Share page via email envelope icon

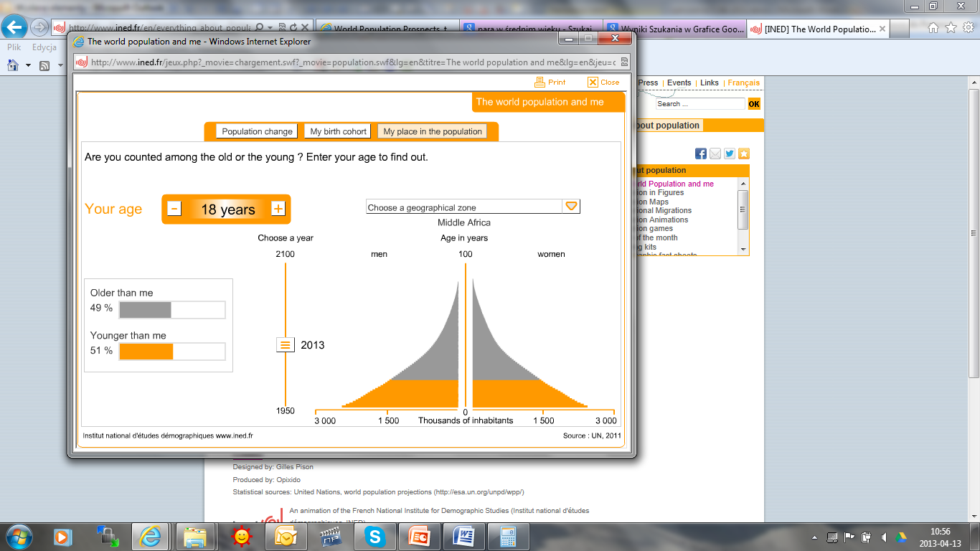tap(715, 154)
